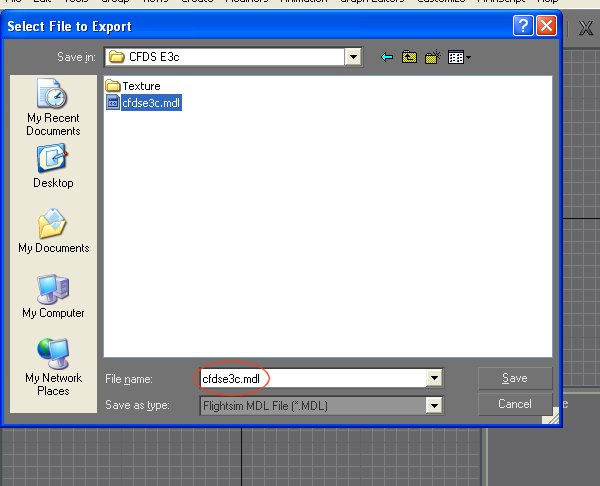This screenshot has width=600, height=486.
Task: Go to My Computer location
Action: point(53,296)
